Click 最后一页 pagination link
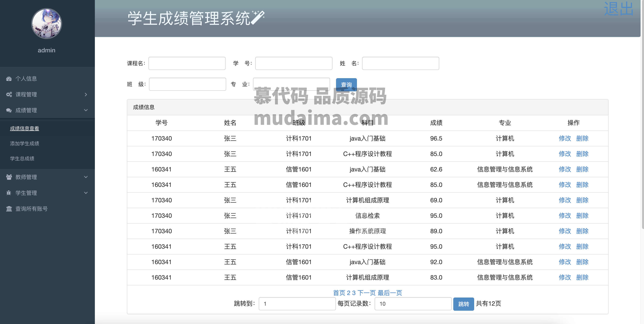Viewport: 644px width, 324px height. [390, 293]
